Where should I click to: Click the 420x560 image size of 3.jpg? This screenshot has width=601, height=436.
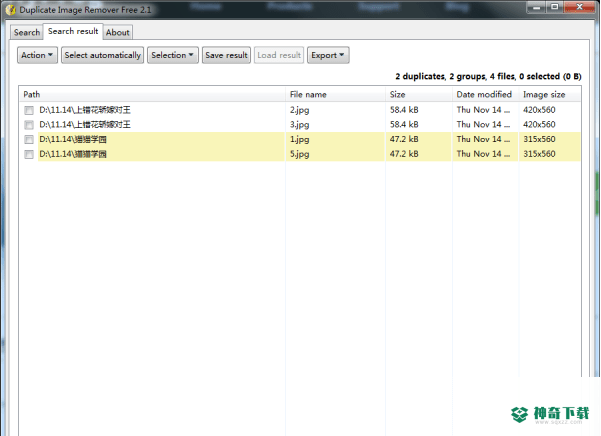pos(539,125)
